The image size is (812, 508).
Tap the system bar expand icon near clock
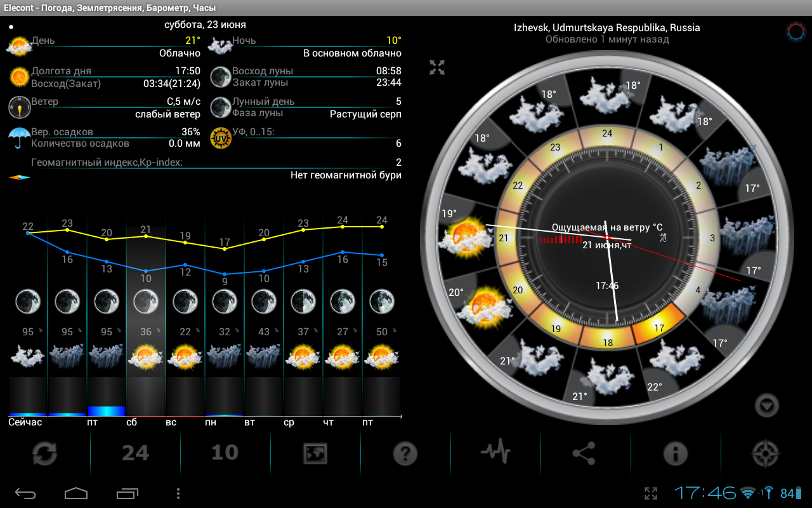pyautogui.click(x=650, y=493)
